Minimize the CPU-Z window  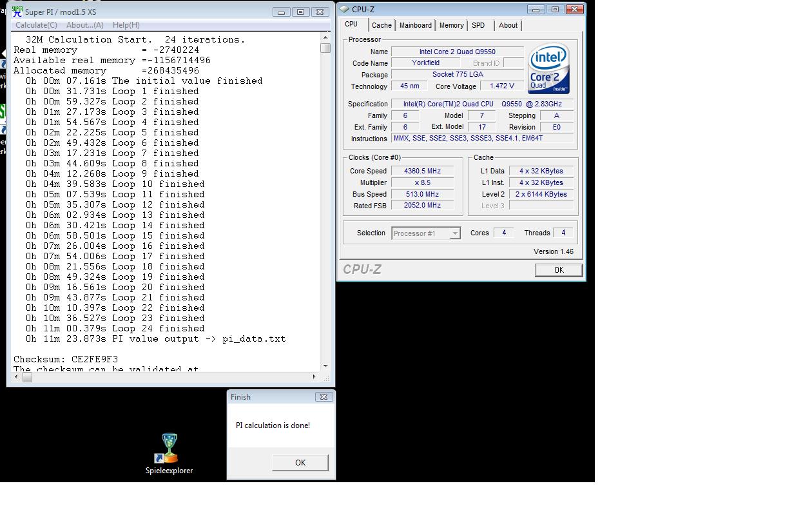pyautogui.click(x=536, y=9)
